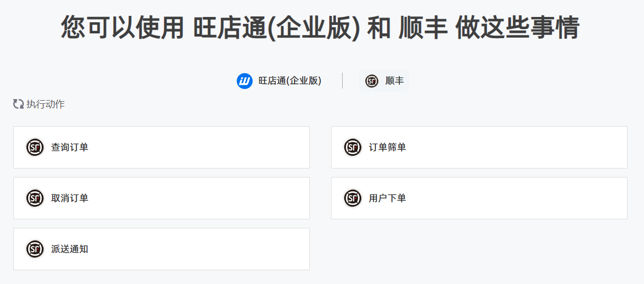Click the blue 旺店通 logo icon

coord(245,81)
